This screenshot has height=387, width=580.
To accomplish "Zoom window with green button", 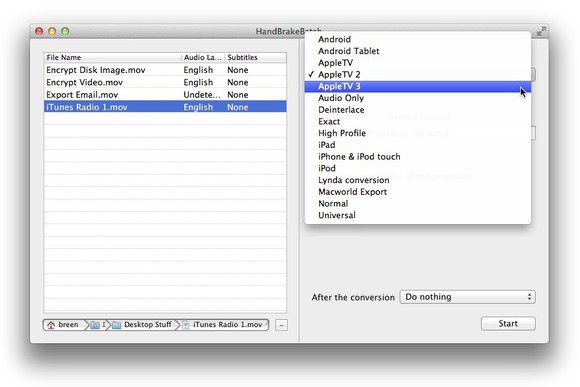I will click(65, 31).
